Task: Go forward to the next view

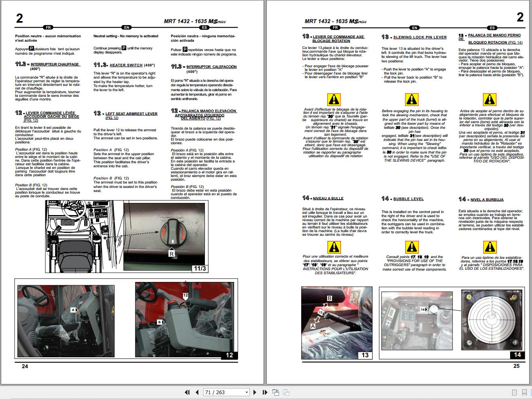Action: coord(287,392)
